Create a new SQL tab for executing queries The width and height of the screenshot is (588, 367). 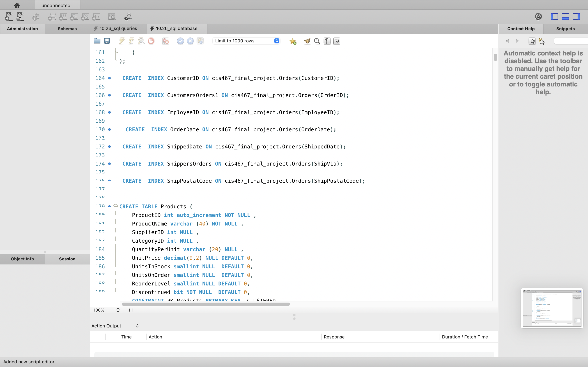click(x=9, y=17)
